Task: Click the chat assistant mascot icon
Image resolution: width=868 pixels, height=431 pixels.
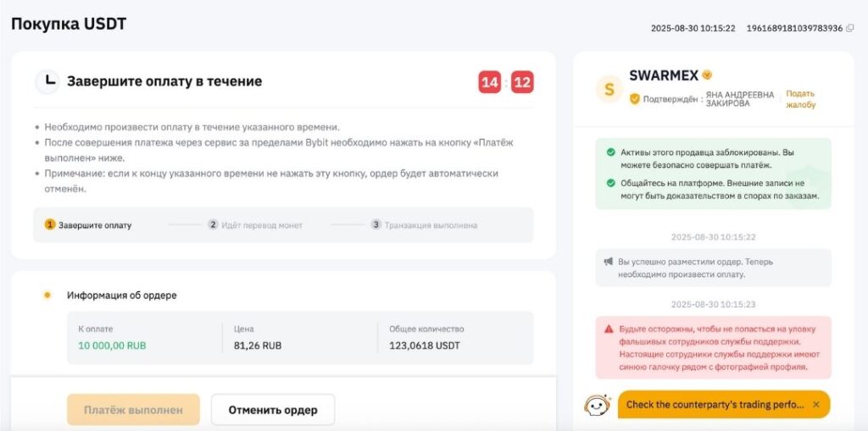Action: click(598, 405)
